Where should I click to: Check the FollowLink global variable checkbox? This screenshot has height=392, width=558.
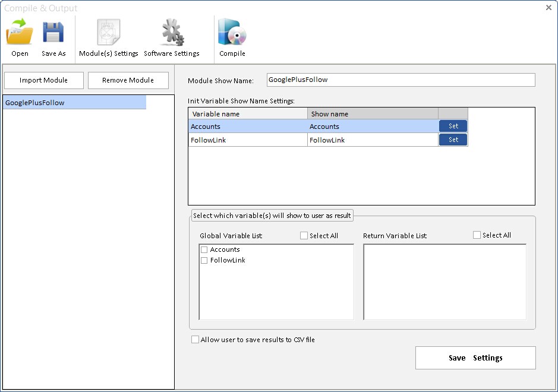click(x=204, y=261)
